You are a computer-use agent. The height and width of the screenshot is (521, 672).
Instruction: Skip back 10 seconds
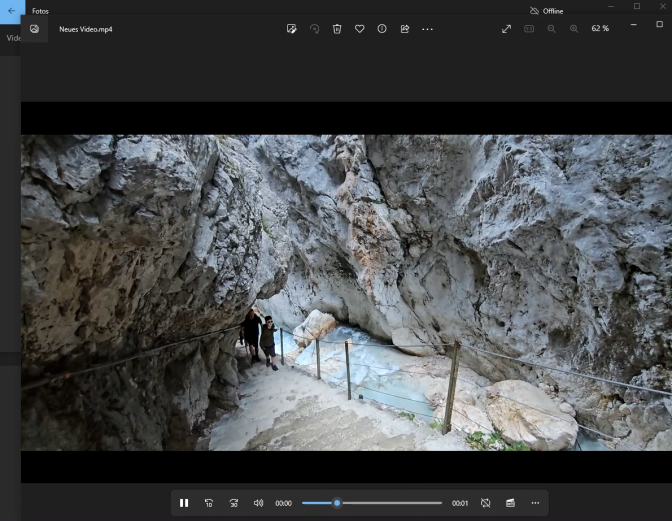coord(209,503)
